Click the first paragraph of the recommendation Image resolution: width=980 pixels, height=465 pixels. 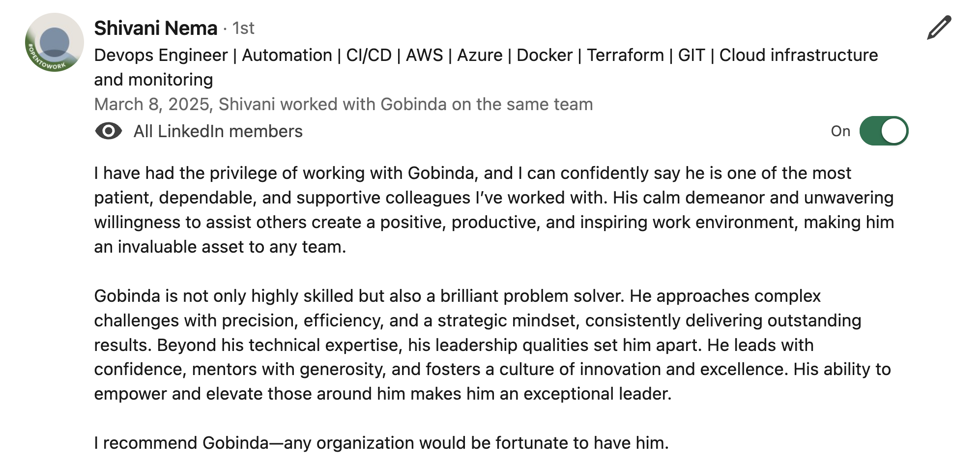coord(442,209)
